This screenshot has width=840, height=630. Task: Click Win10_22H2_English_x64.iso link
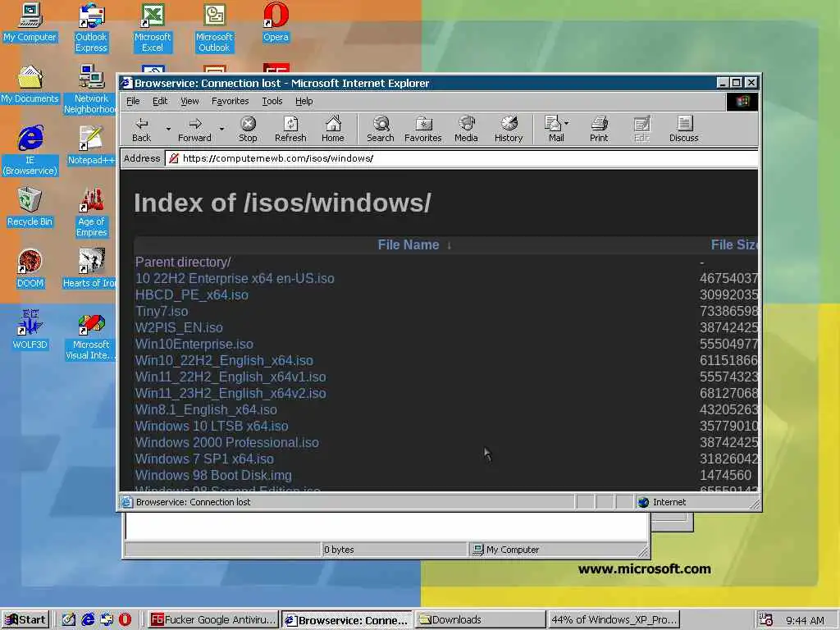click(x=224, y=361)
